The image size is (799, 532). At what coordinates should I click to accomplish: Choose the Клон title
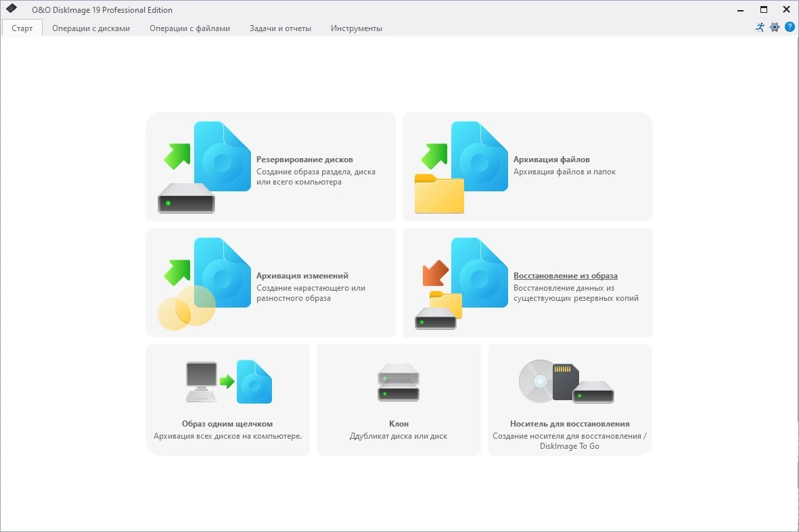[x=398, y=424]
